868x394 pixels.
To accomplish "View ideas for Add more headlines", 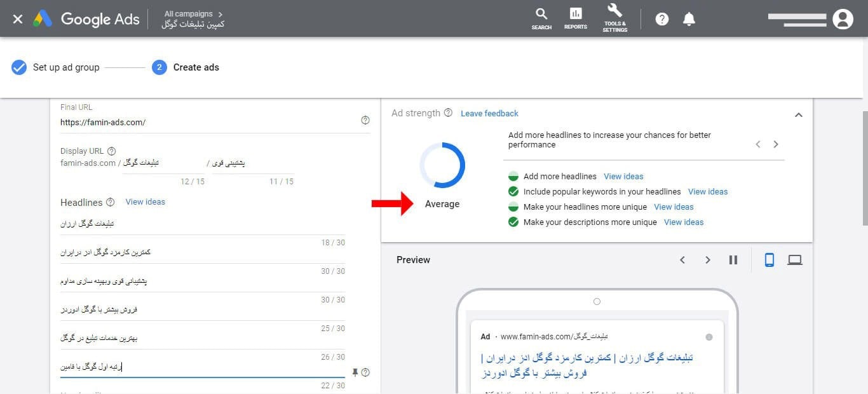I will [623, 177].
